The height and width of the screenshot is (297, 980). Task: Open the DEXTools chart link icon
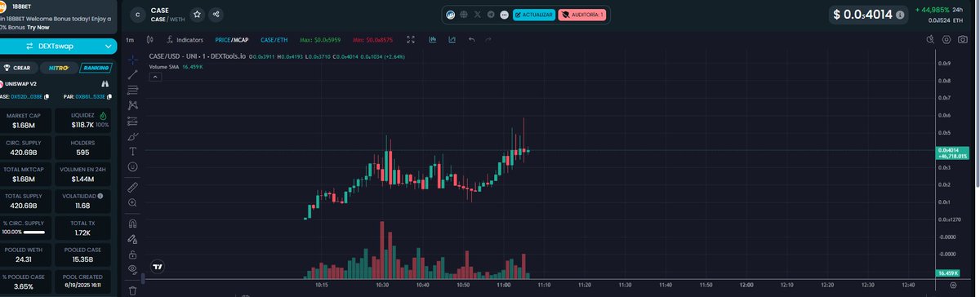[450, 15]
